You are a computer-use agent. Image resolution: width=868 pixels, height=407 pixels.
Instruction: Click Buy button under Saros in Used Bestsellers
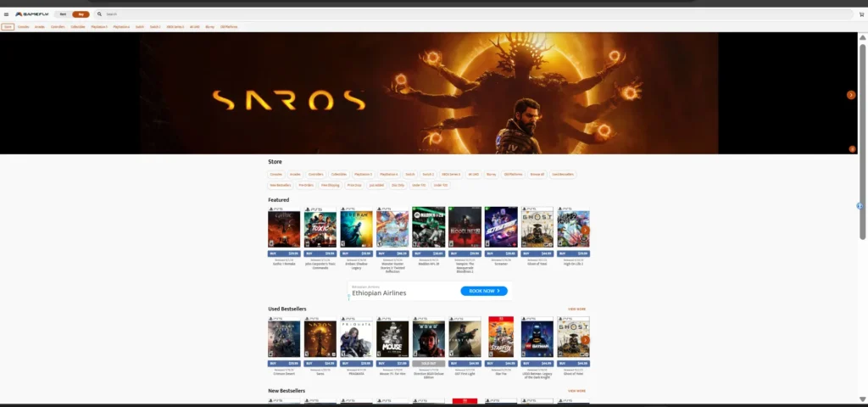320,364
